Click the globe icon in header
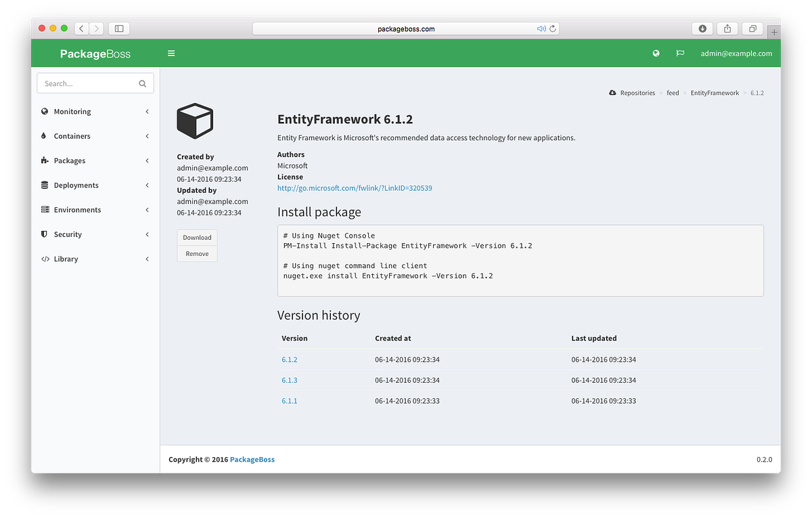The width and height of the screenshot is (812, 518). click(656, 53)
